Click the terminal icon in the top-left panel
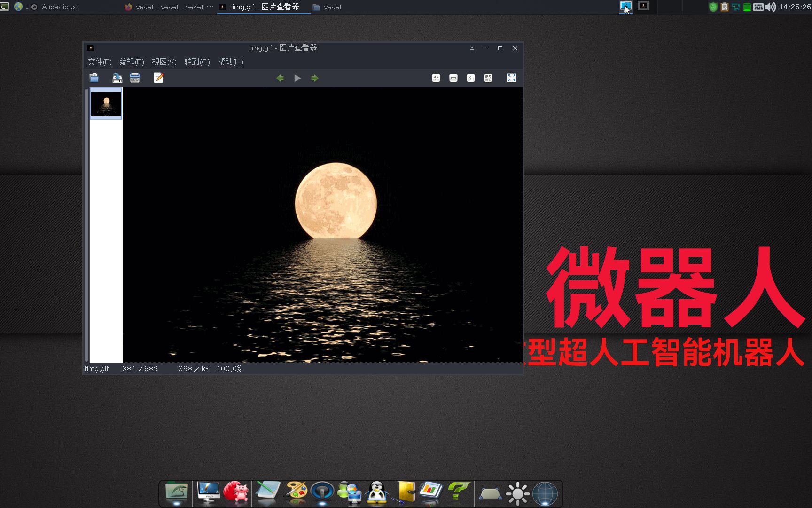The width and height of the screenshot is (812, 508). click(x=5, y=7)
